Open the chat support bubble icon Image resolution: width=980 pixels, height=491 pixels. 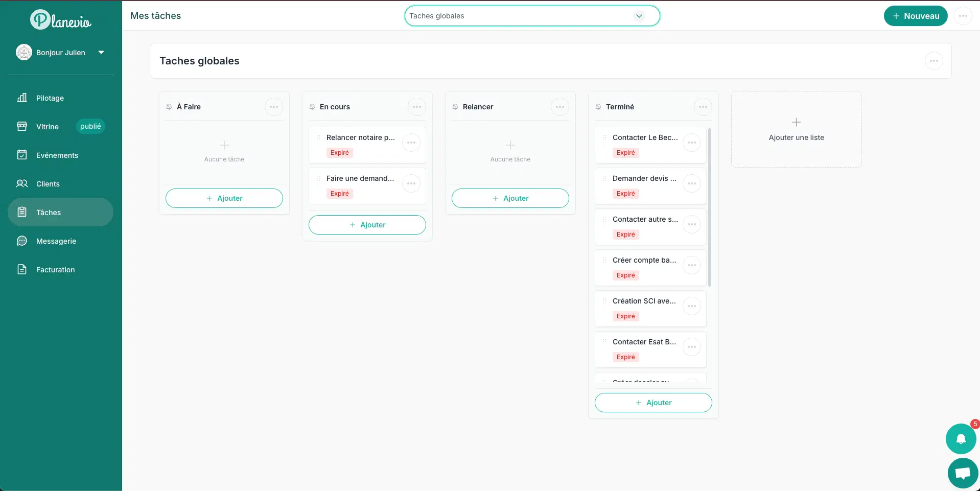tap(963, 473)
